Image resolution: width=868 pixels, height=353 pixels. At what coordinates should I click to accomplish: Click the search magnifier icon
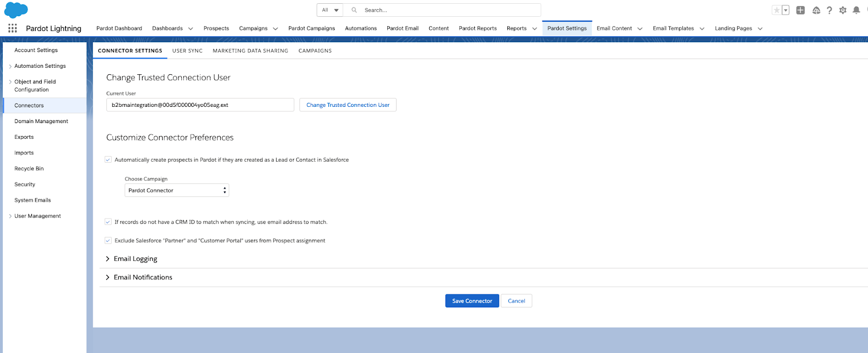(354, 10)
